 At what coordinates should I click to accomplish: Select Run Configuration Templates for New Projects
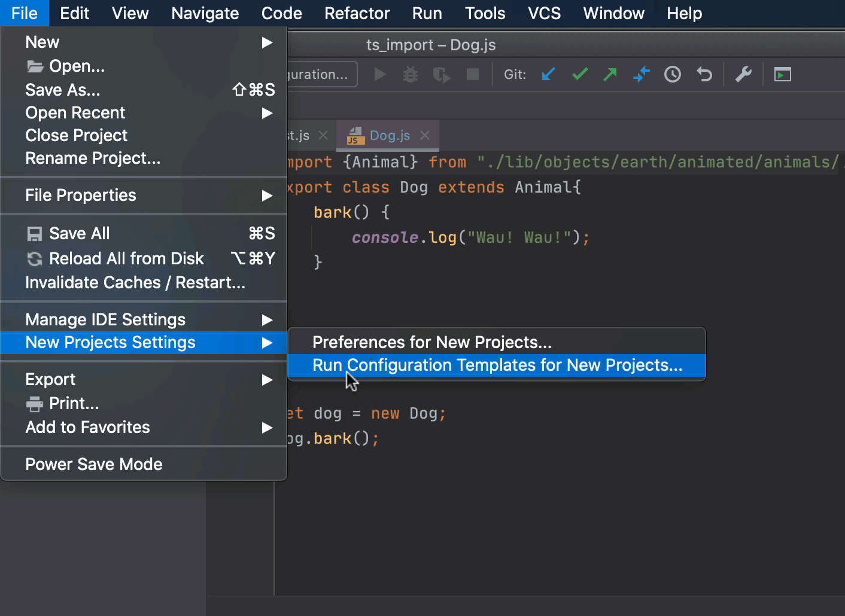tap(497, 365)
